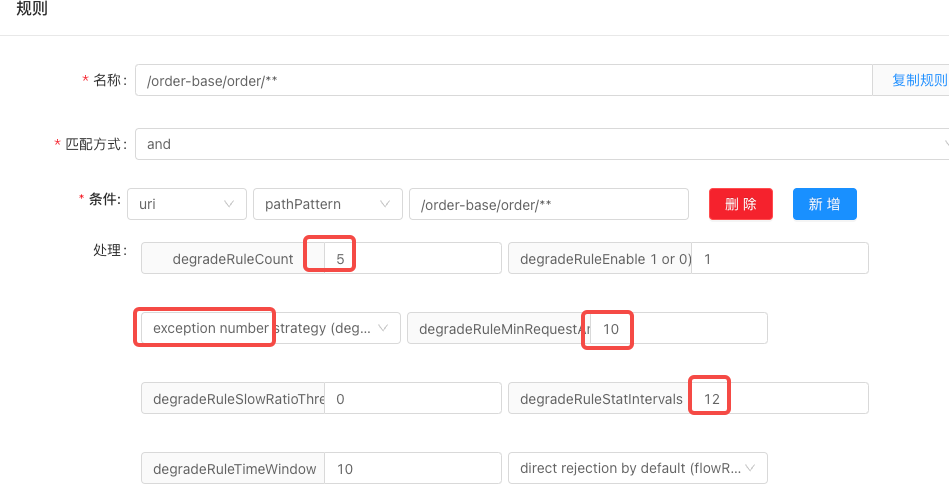Click the chevron arrow of the uri dropdown
This screenshot has height=493, width=949.
tap(229, 204)
